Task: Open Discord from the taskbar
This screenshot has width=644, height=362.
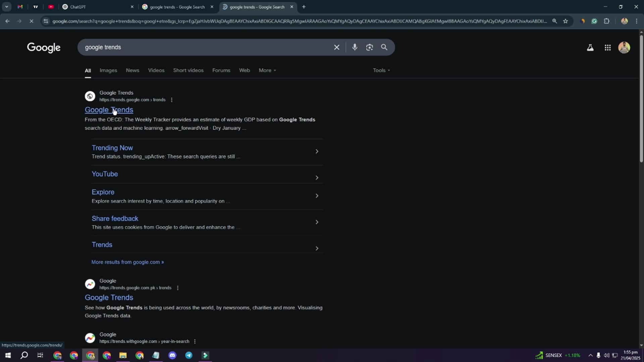Action: coord(172,355)
